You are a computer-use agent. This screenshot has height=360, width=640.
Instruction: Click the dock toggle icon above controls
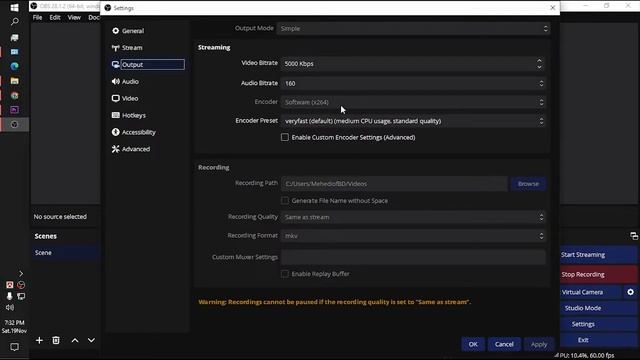pyautogui.click(x=633, y=236)
